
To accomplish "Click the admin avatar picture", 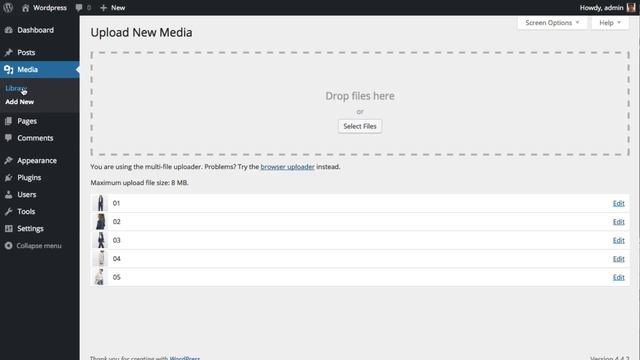I will 631,7.
